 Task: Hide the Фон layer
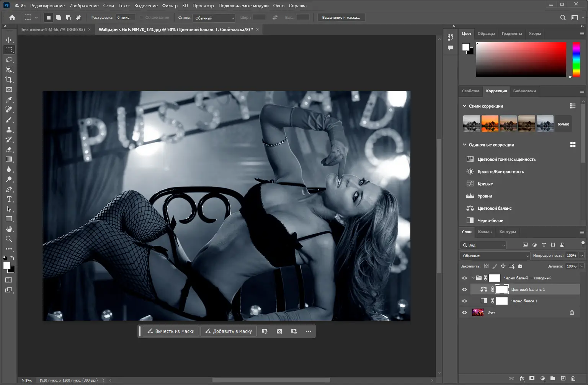pos(464,313)
